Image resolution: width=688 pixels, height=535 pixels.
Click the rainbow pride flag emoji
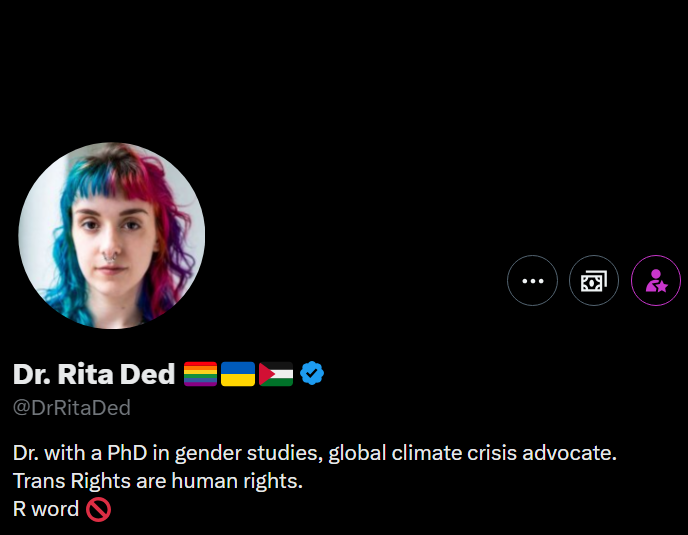pos(200,374)
